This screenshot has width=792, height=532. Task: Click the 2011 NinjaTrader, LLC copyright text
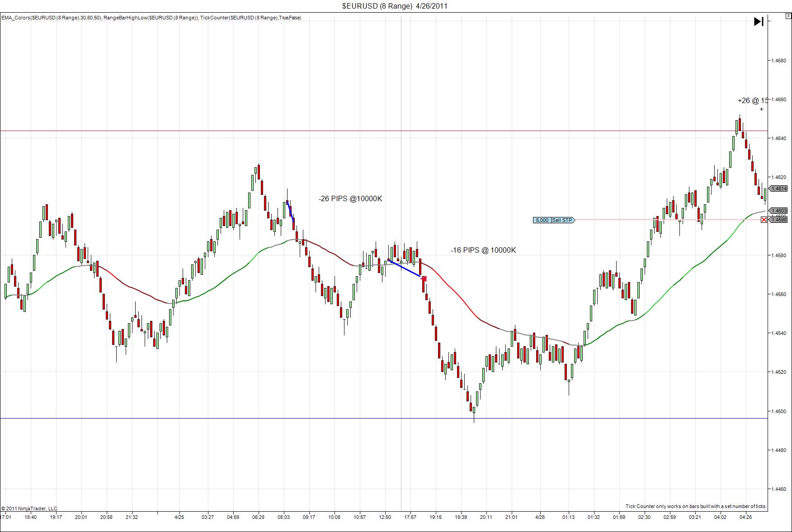coord(29,508)
